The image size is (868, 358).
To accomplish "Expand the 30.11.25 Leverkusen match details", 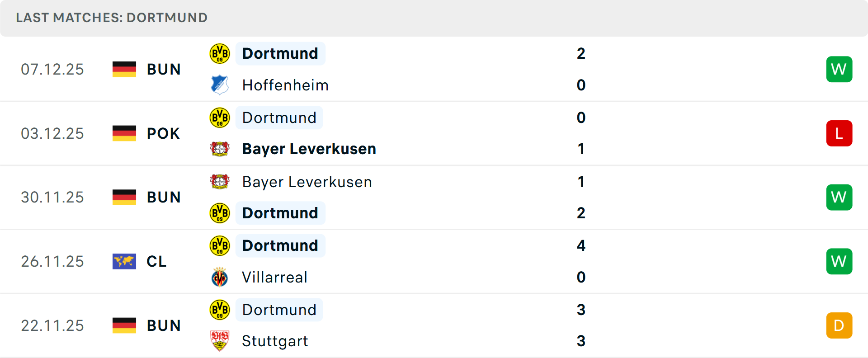I will click(x=434, y=197).
